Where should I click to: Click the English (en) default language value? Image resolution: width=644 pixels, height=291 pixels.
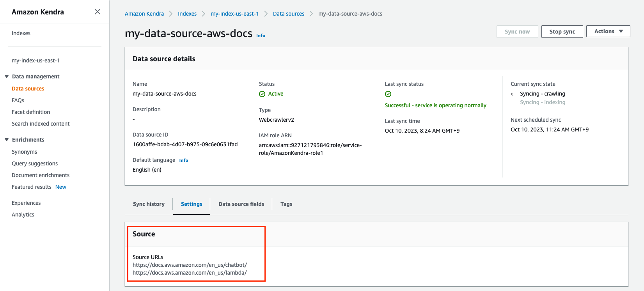[147, 170]
